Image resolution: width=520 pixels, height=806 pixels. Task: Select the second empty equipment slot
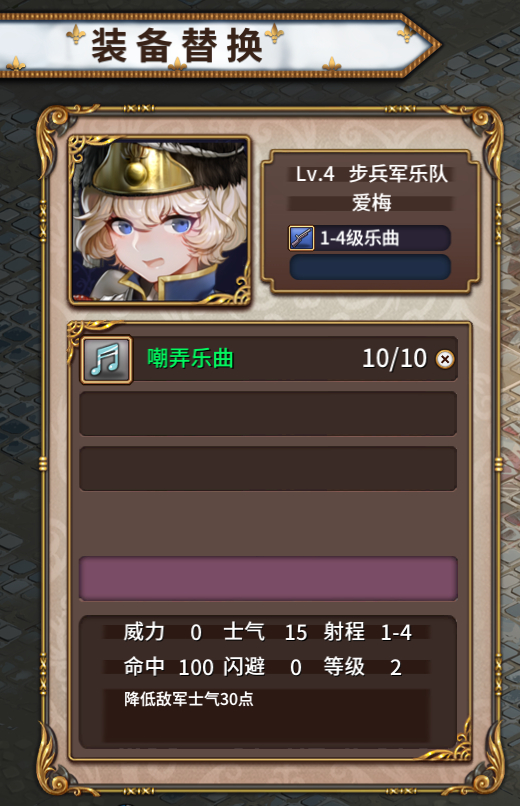click(268, 414)
